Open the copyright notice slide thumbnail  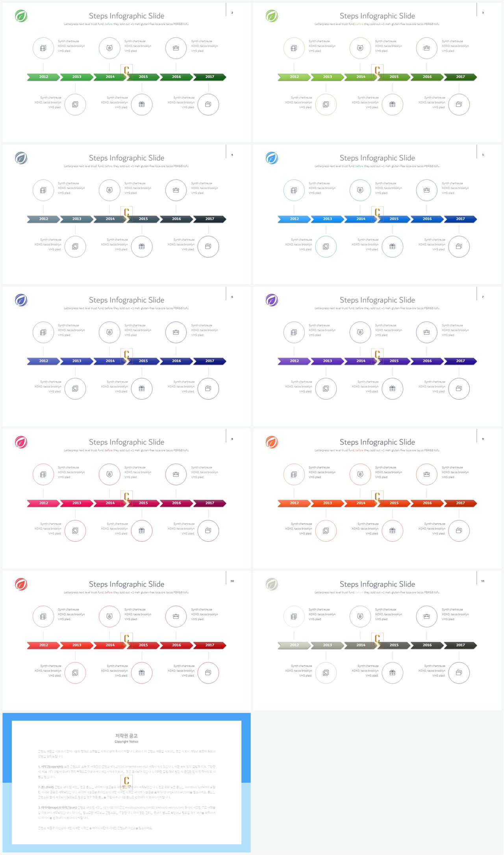[x=126, y=783]
